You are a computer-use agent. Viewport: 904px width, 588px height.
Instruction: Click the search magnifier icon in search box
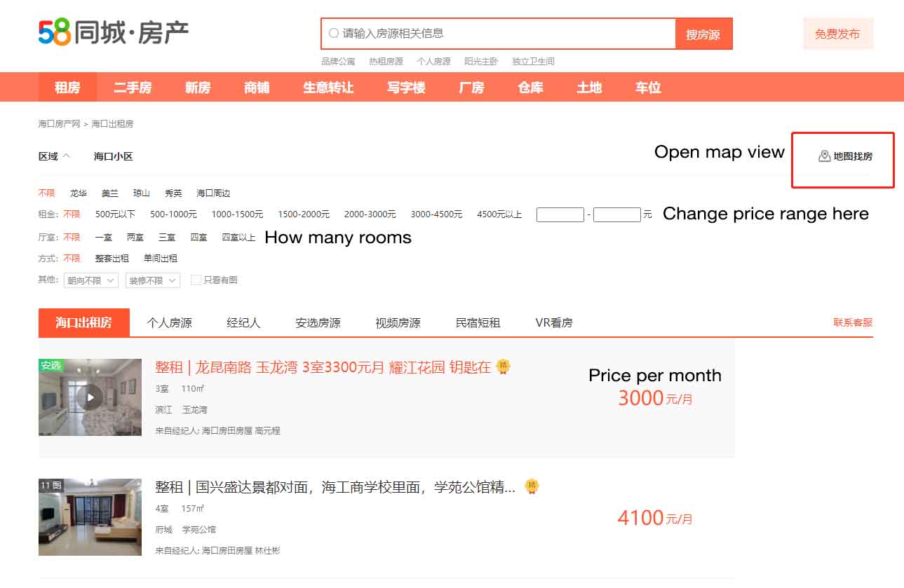pos(334,33)
